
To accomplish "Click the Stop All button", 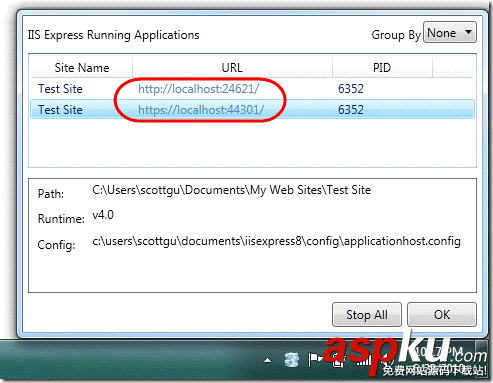I will point(367,314).
